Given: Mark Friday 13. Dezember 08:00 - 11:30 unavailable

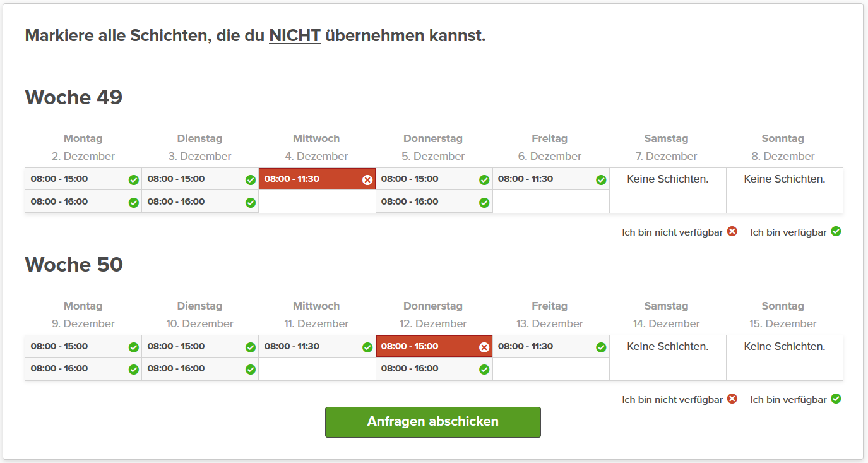Looking at the screenshot, I should click(x=550, y=347).
